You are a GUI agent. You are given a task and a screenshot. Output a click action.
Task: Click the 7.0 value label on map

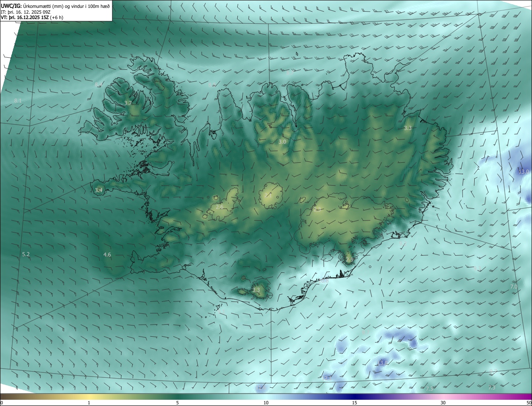coord(514,286)
